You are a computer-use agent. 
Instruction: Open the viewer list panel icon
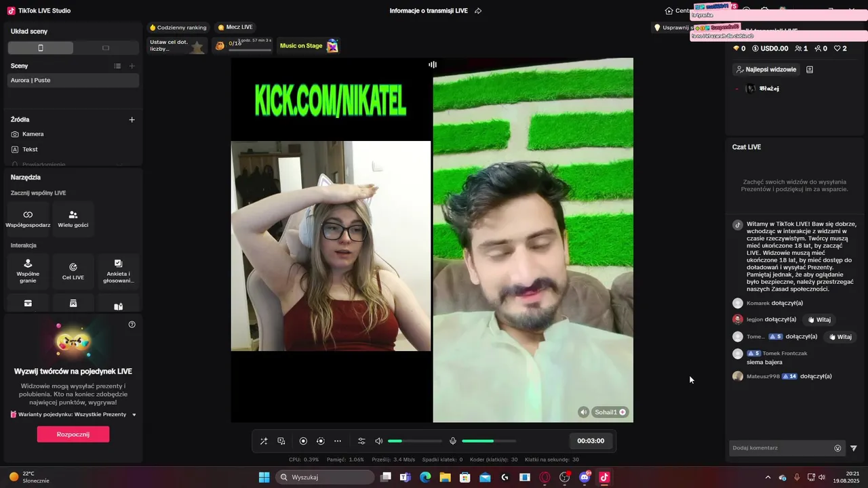[810, 69]
